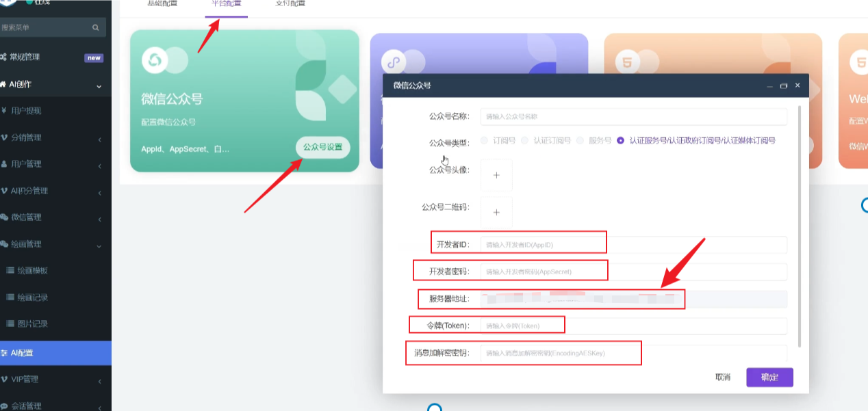Expand the 会话管理 submenu arrow

pos(99,408)
